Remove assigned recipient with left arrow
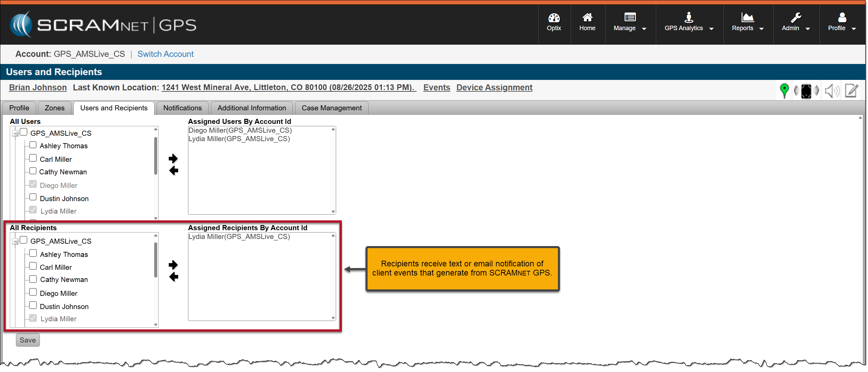868x372 pixels. [173, 277]
